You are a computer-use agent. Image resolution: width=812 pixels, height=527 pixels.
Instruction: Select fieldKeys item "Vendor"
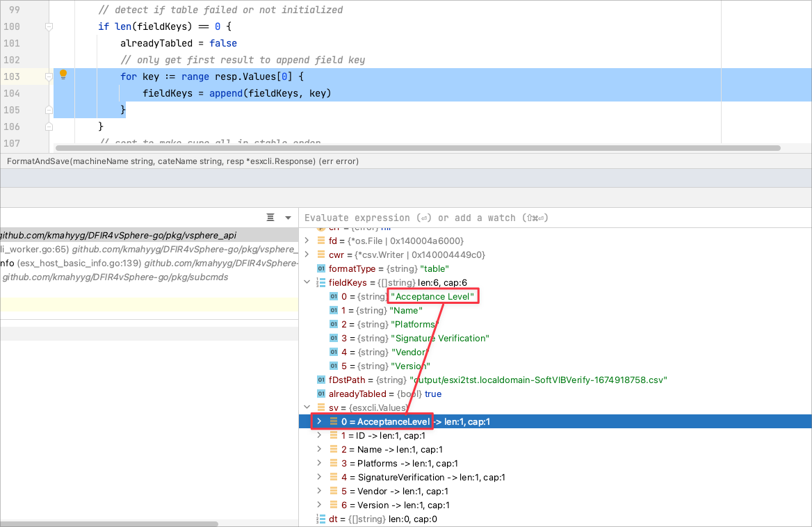pos(555,352)
